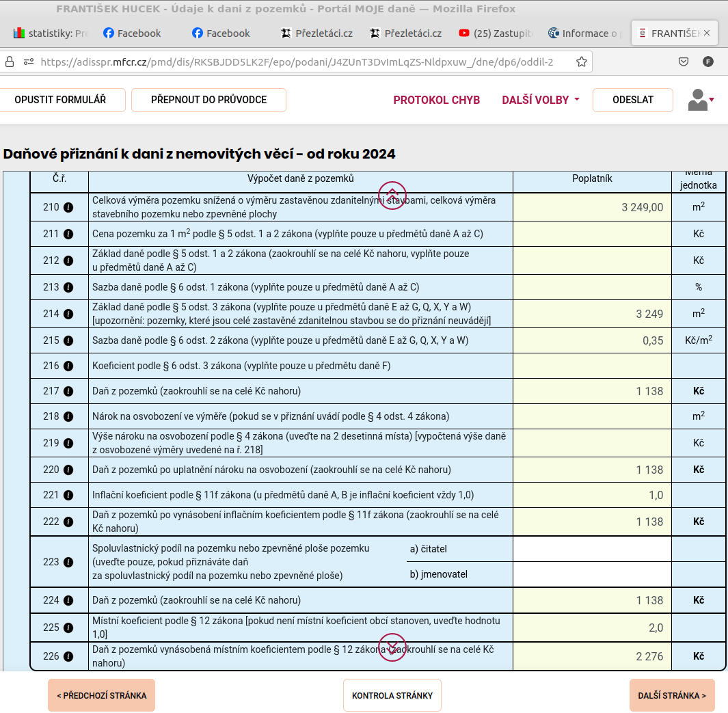Switch to statistiky browser tab
Image resolution: width=728 pixels, height=713 pixels.
point(51,33)
